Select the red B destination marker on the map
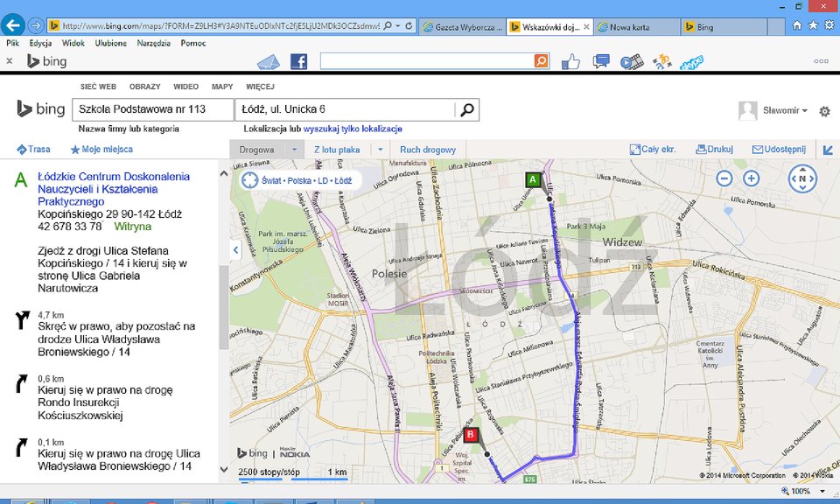 (x=471, y=434)
